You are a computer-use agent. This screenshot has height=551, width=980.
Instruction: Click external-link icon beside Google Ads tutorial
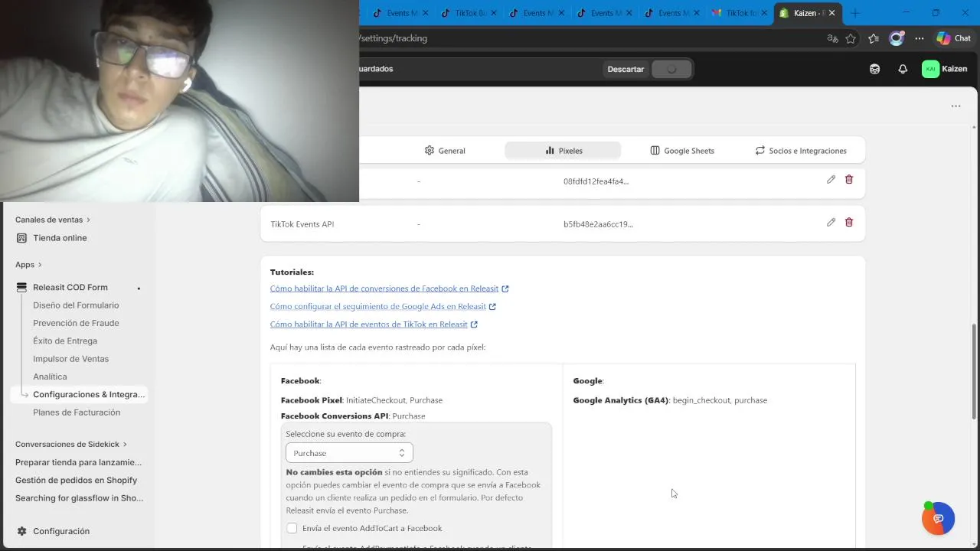pos(492,307)
